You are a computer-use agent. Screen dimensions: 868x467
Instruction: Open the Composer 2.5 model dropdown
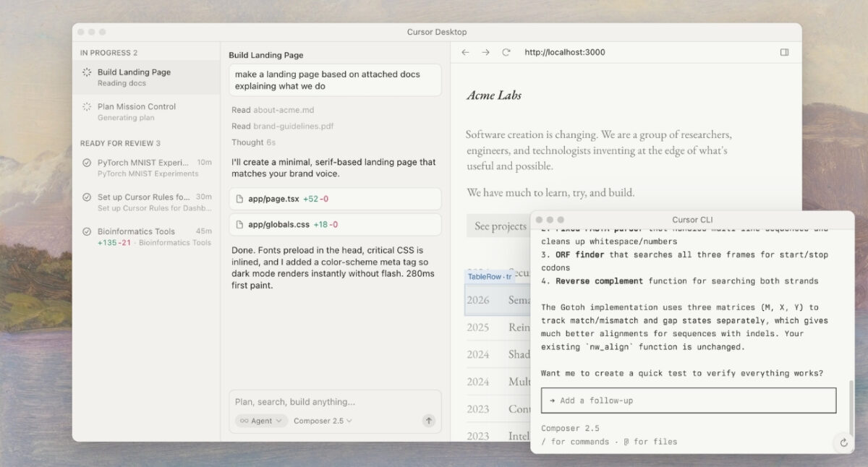[323, 421]
